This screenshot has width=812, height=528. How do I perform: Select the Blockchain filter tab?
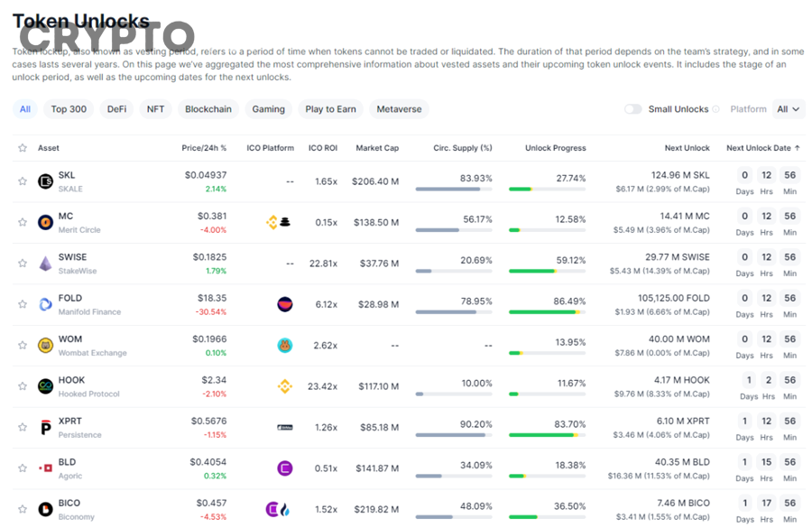point(208,109)
